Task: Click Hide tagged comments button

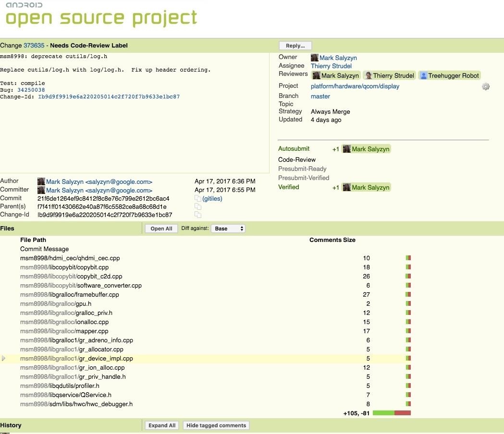Action: pyautogui.click(x=216, y=425)
